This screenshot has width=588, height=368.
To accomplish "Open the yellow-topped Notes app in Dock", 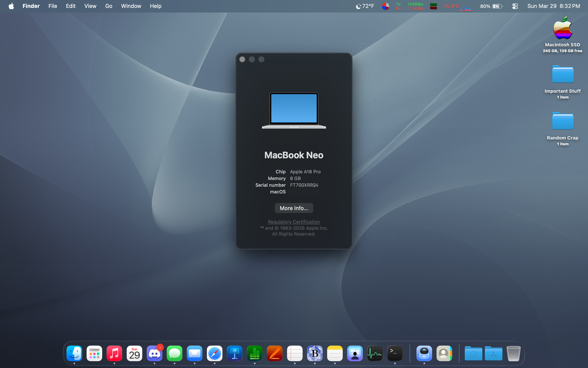I will click(x=335, y=353).
